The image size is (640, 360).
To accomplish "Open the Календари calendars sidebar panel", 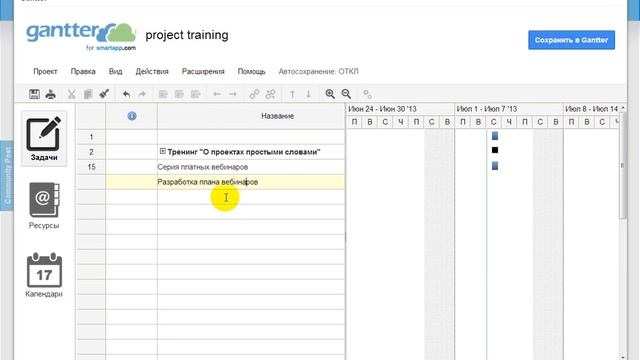I will (x=44, y=275).
